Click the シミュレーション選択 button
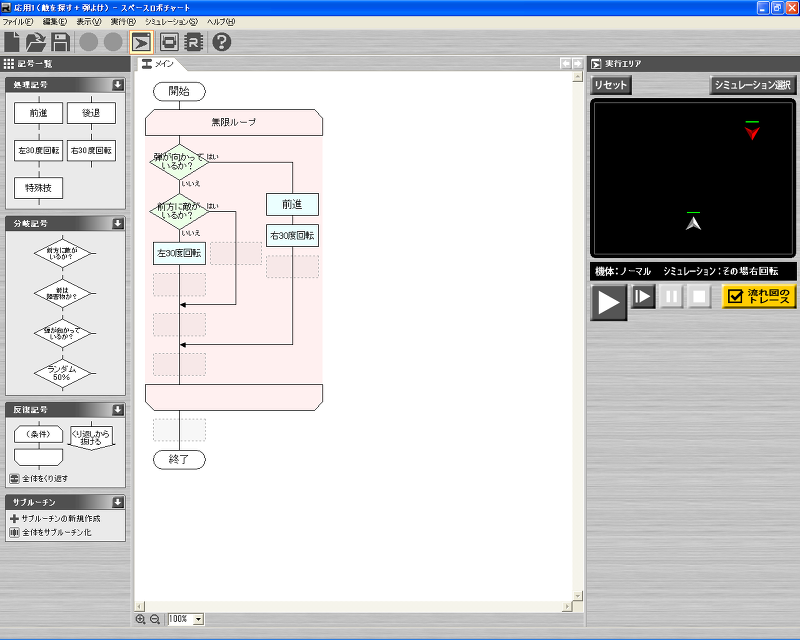Image resolution: width=800 pixels, height=640 pixels. coord(755,84)
